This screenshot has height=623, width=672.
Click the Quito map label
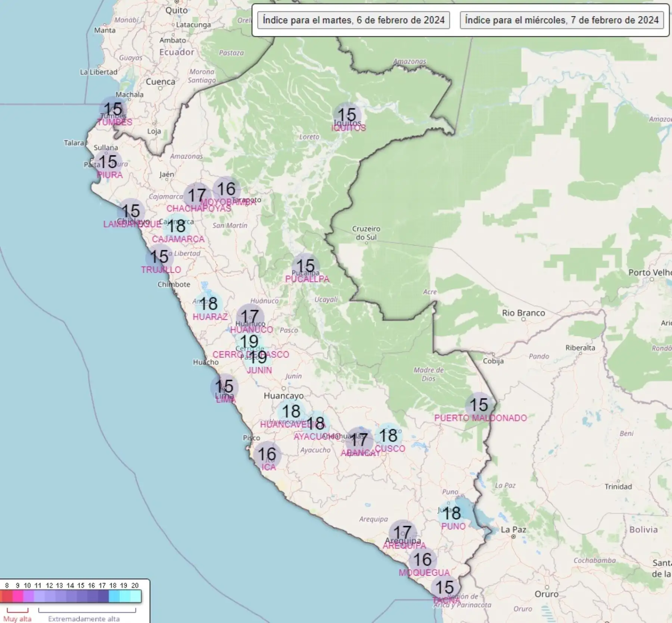tap(177, 10)
